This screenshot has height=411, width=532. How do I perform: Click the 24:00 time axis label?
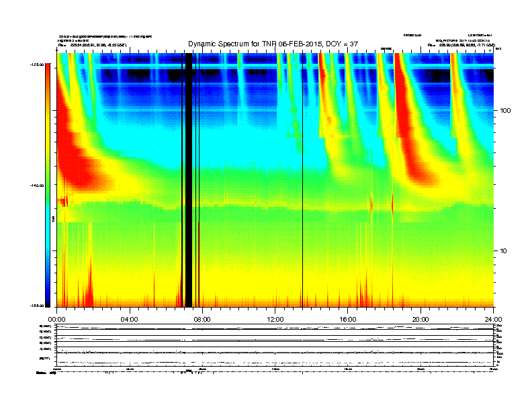pyautogui.click(x=493, y=320)
